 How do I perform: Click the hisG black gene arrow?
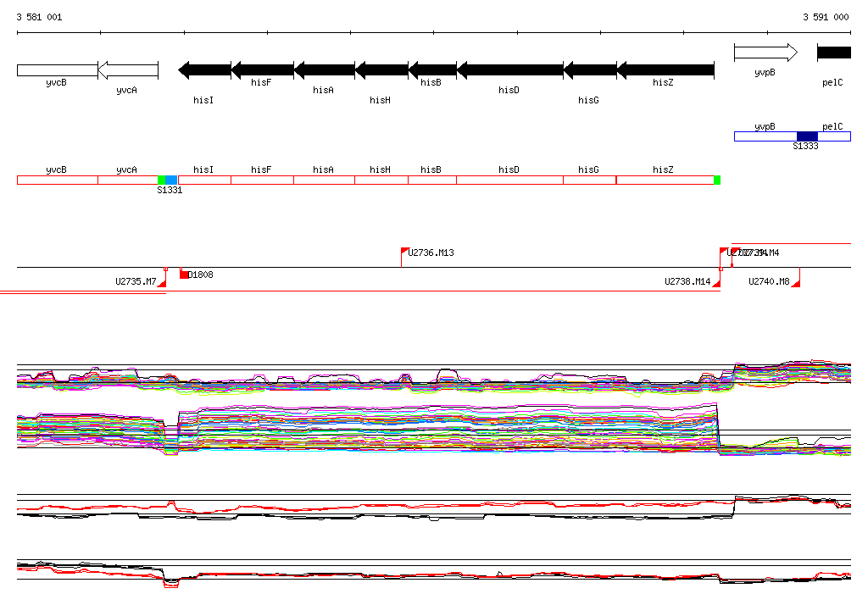(x=590, y=70)
